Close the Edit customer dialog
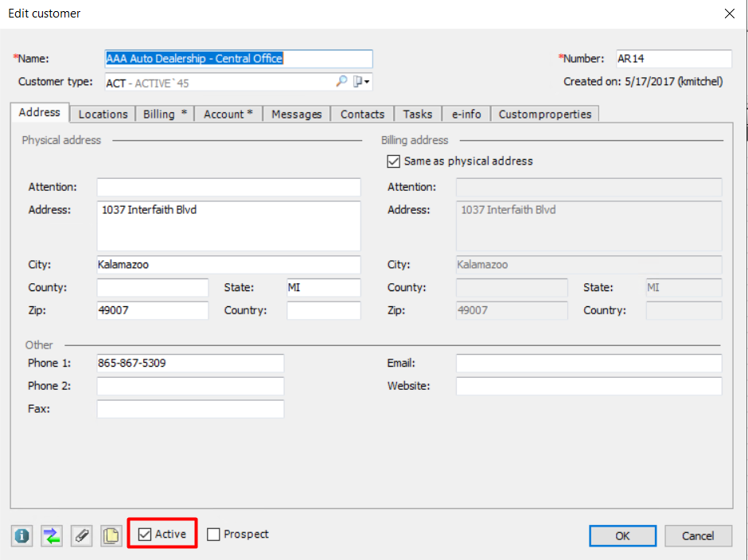Viewport: 748px width, 560px height. 730,14
